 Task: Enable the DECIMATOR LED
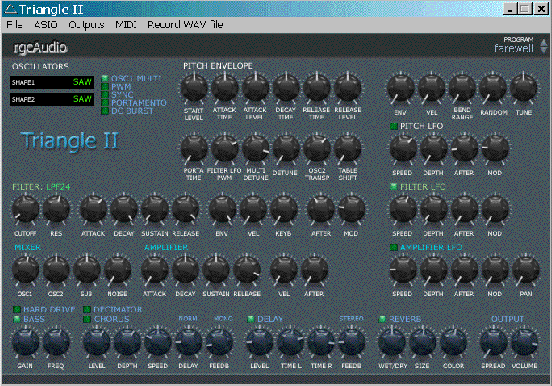(x=87, y=310)
